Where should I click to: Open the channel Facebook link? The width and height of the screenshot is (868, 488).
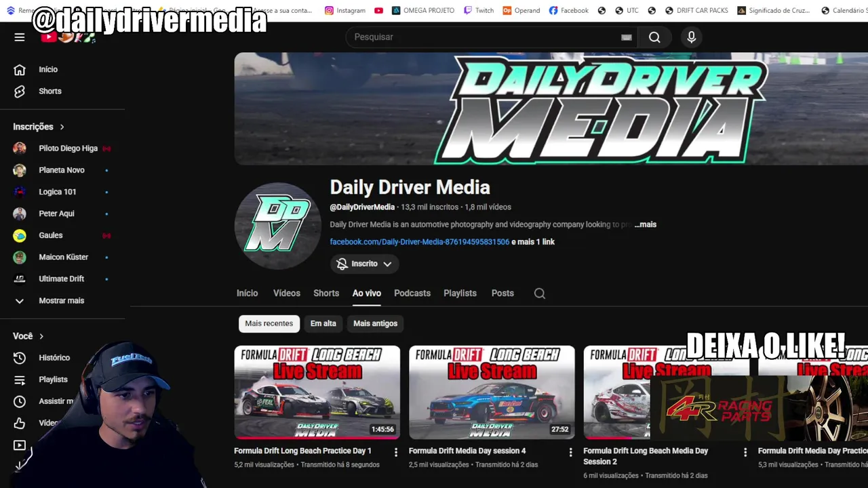(420, 242)
